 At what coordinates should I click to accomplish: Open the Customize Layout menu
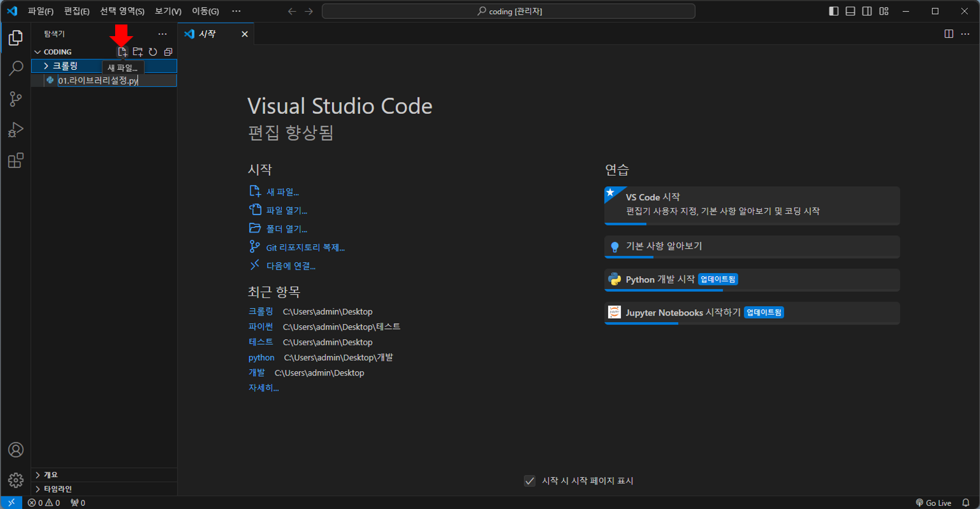[x=884, y=12]
